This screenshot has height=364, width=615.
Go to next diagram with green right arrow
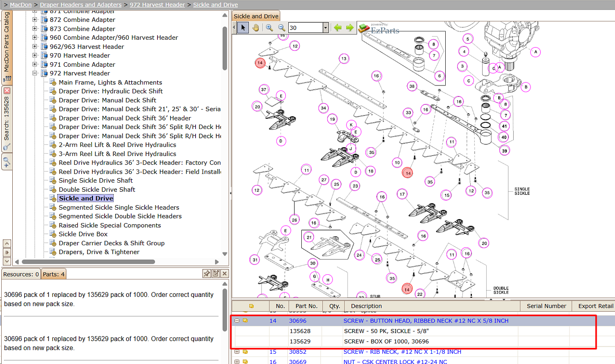pyautogui.click(x=350, y=27)
